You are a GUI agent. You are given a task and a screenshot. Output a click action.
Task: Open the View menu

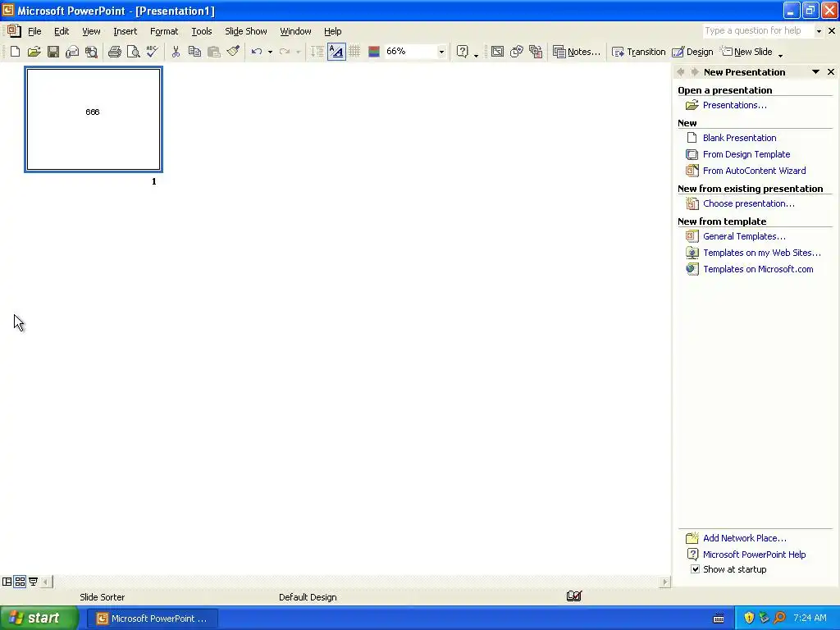[91, 31]
